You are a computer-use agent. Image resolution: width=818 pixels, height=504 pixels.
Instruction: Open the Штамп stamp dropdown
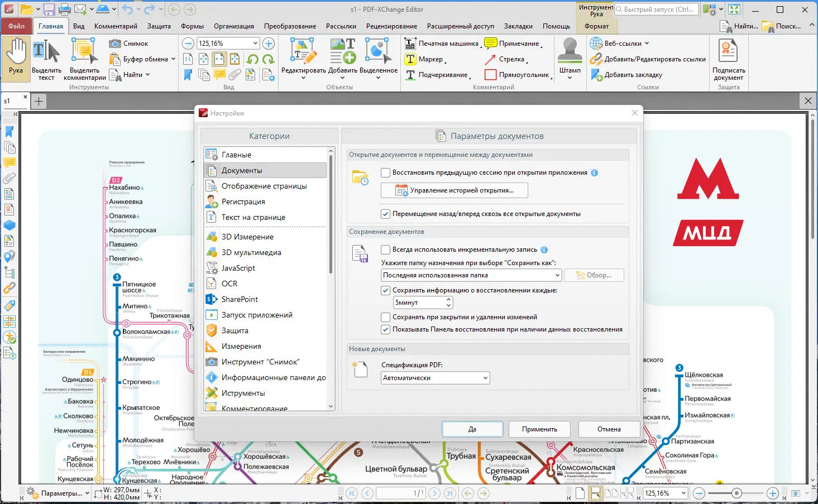click(x=570, y=78)
